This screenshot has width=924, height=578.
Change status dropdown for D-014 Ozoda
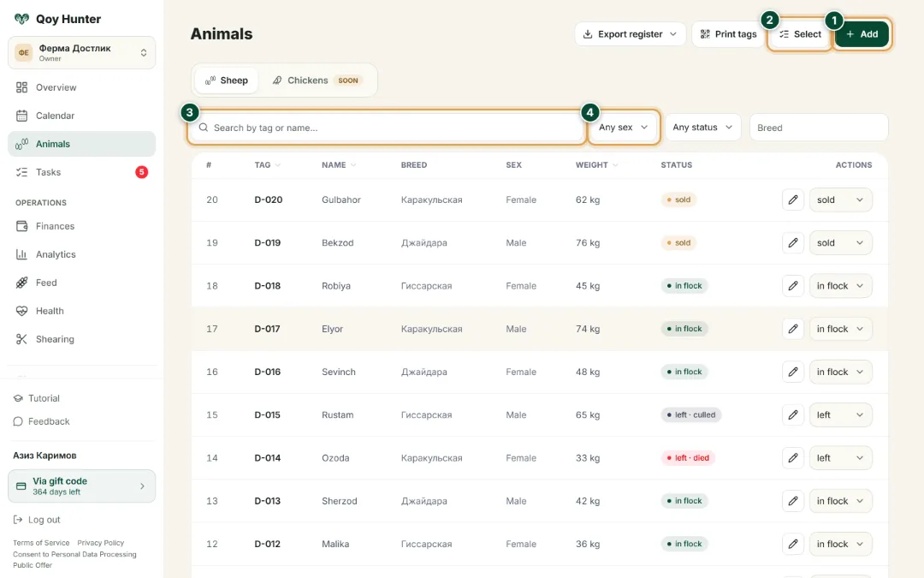point(840,458)
